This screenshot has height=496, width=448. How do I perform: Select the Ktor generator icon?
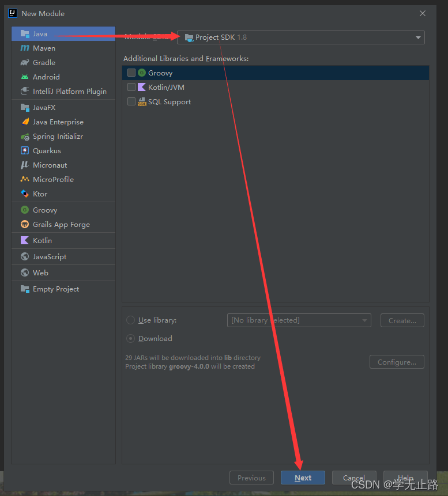pos(25,194)
